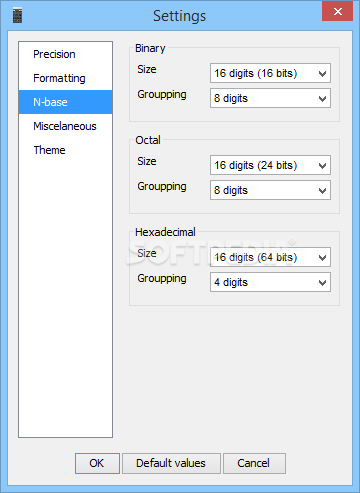Click the Settings window title
Image resolution: width=360 pixels, height=493 pixels.
tap(179, 16)
